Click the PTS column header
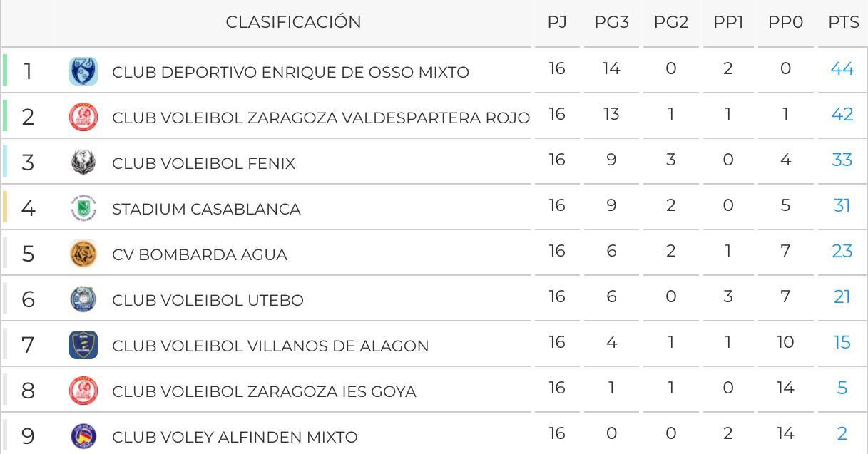This screenshot has height=454, width=868. pyautogui.click(x=844, y=23)
